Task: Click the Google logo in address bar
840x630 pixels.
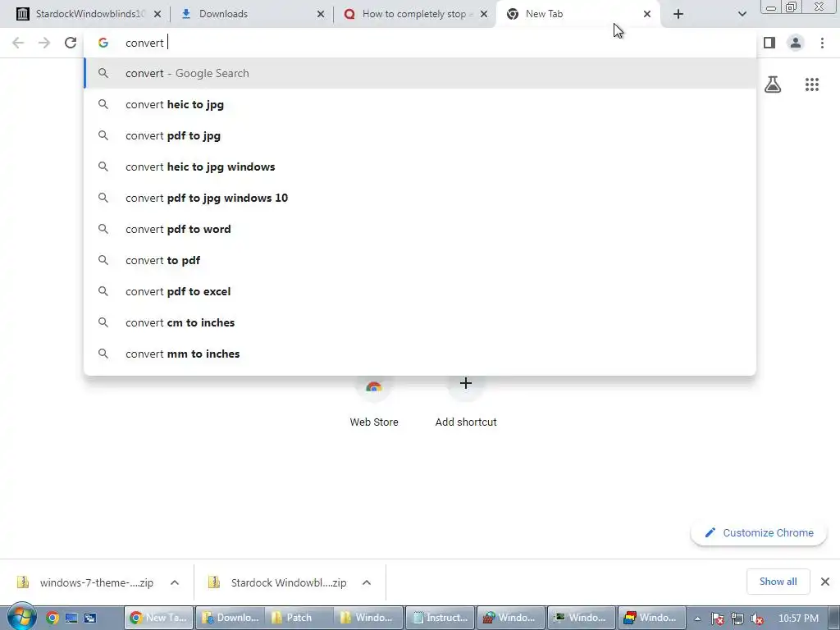Action: point(103,43)
